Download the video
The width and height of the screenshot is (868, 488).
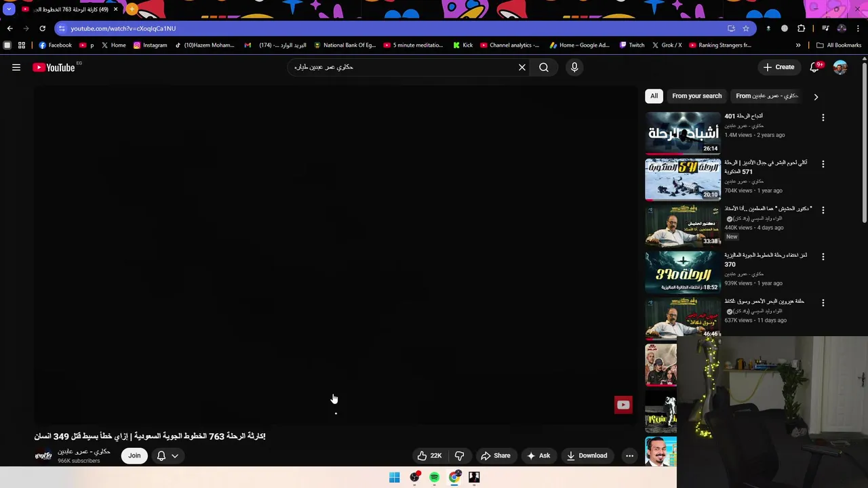point(587,455)
